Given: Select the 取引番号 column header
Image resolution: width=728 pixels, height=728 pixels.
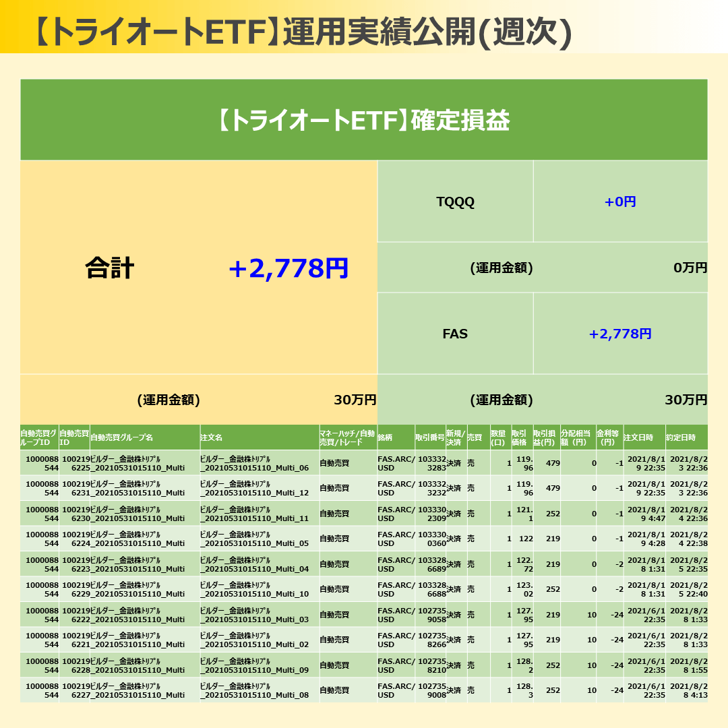Looking at the screenshot, I should pos(430,437).
